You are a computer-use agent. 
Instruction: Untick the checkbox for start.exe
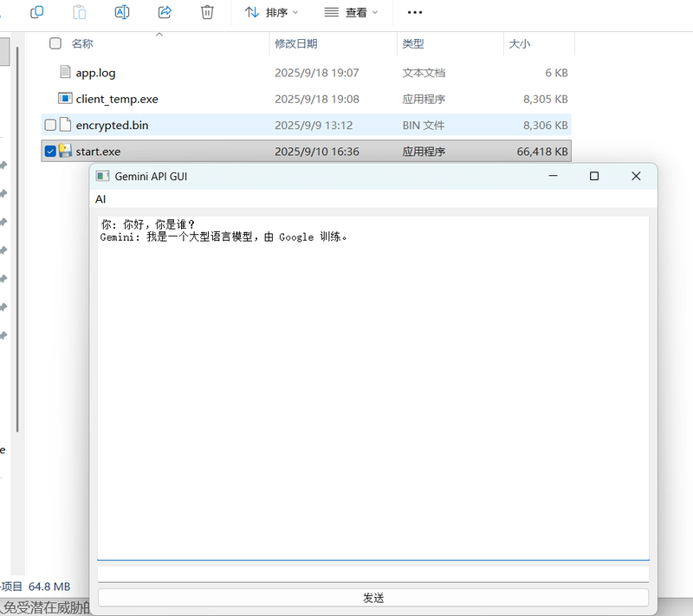50,151
